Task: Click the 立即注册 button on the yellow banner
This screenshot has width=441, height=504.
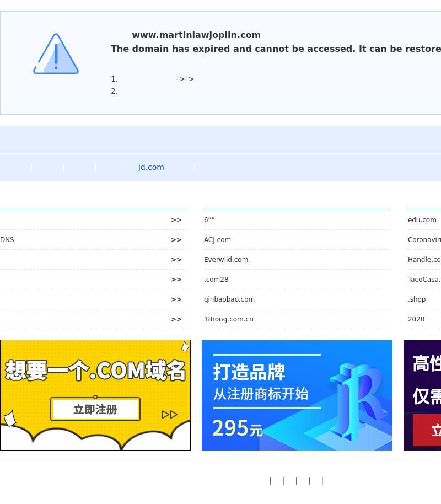Action: (95, 409)
